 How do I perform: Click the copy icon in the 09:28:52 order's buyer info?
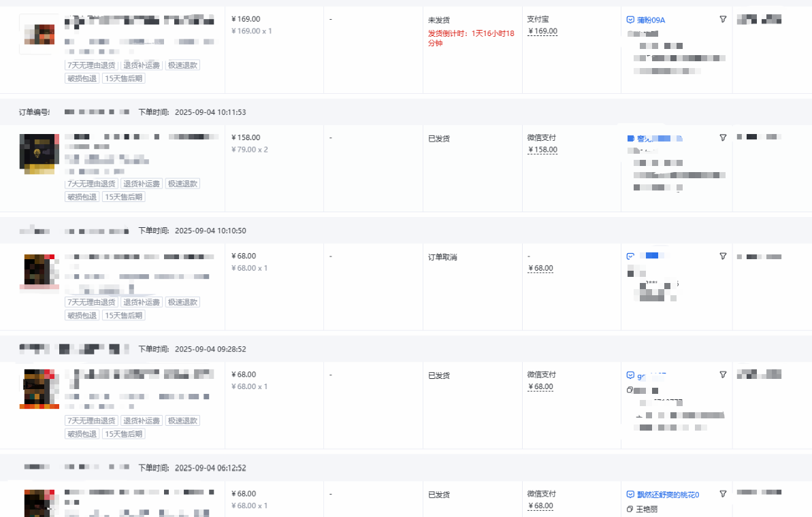coord(630,390)
